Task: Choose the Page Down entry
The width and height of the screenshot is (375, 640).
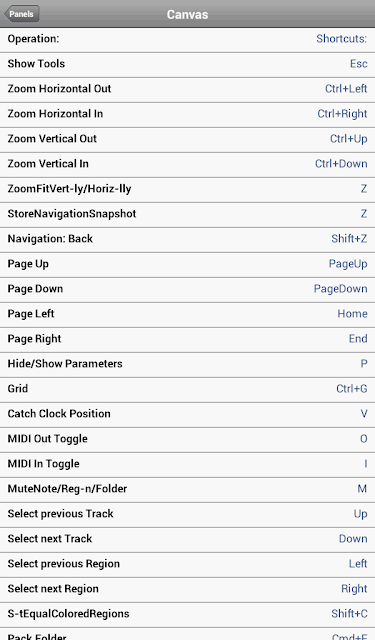Action: (187, 290)
